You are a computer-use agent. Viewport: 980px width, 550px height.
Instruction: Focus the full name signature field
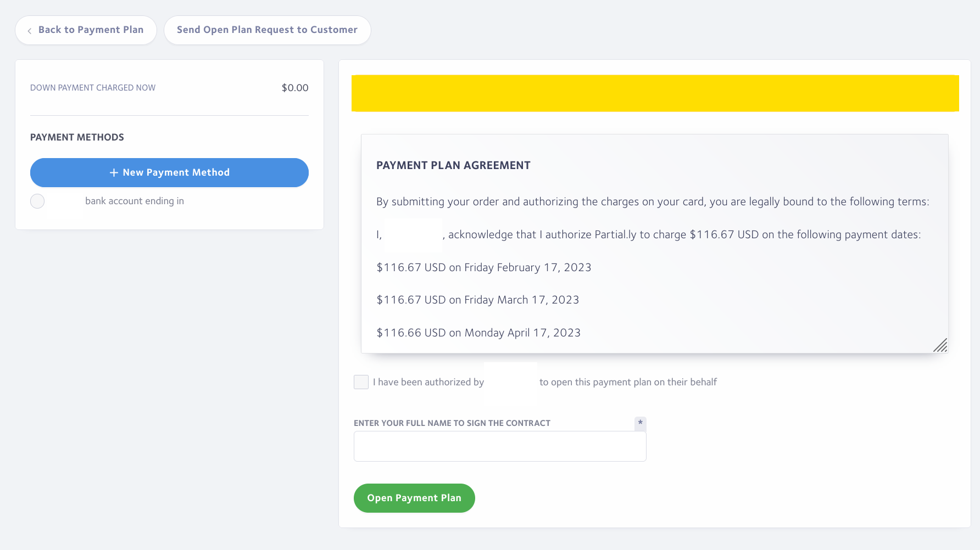(x=500, y=446)
